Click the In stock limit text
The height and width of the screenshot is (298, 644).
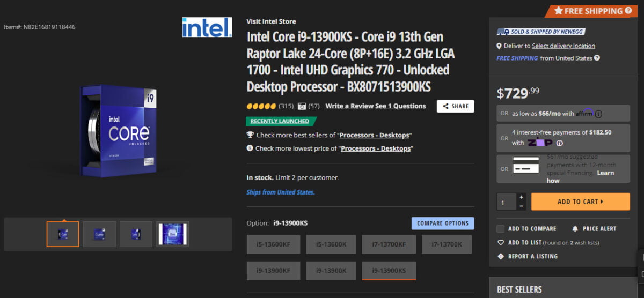[293, 177]
